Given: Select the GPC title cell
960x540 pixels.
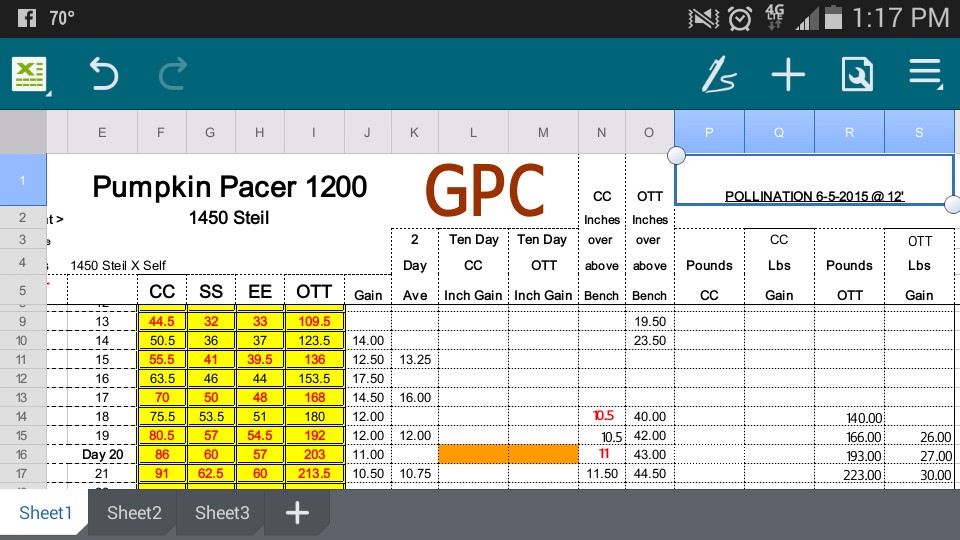Looking at the screenshot, I should coord(484,190).
